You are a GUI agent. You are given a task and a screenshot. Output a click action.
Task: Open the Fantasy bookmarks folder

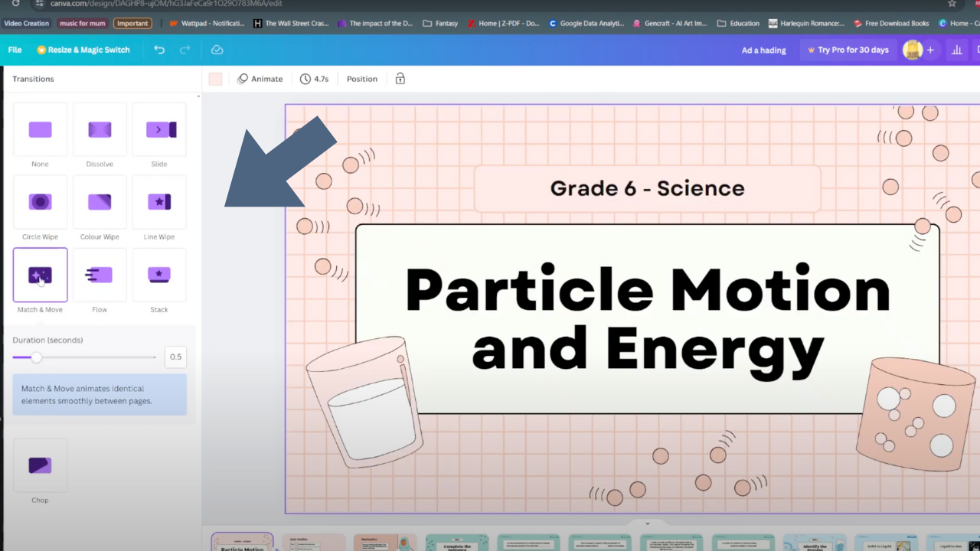[x=440, y=24]
